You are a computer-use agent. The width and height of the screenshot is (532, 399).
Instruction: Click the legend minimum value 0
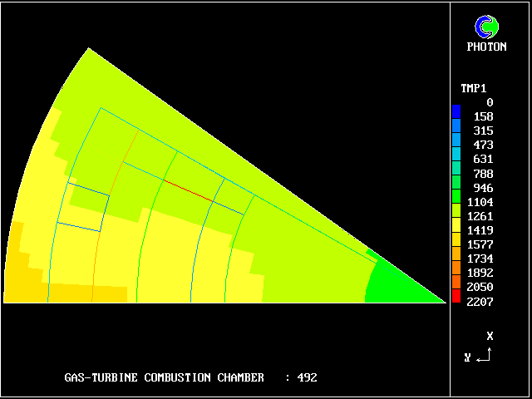coord(490,102)
